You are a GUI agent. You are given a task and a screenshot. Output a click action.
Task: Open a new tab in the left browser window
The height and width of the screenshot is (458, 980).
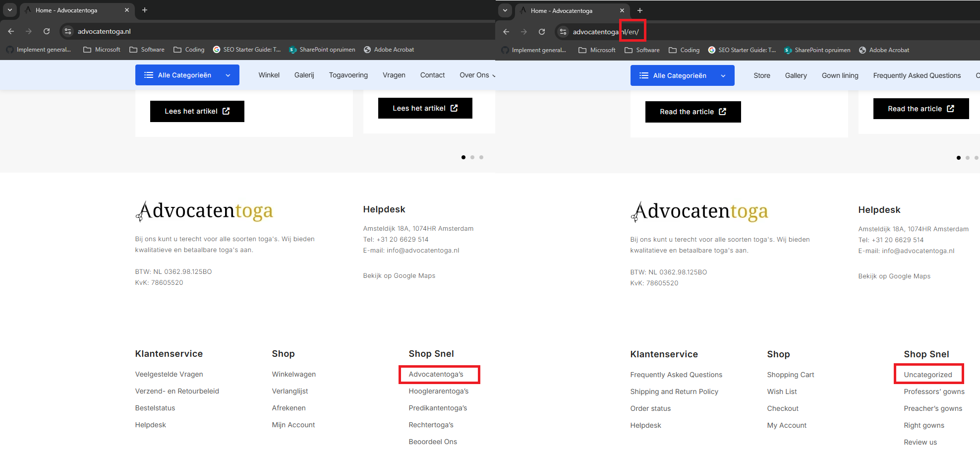click(x=145, y=10)
